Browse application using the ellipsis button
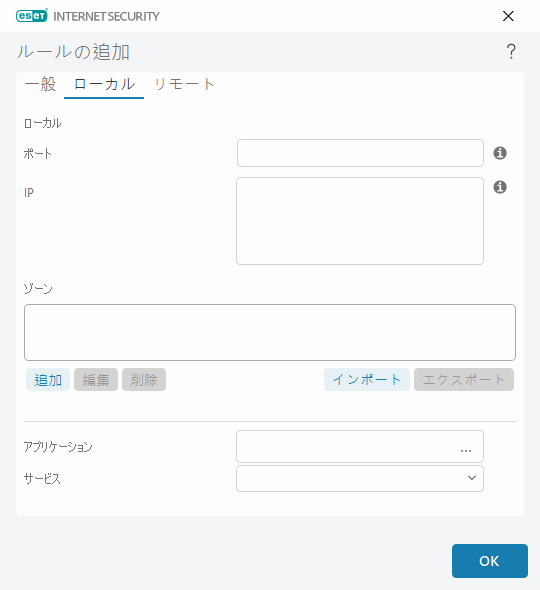Viewport: 540px width, 590px height. (466, 450)
